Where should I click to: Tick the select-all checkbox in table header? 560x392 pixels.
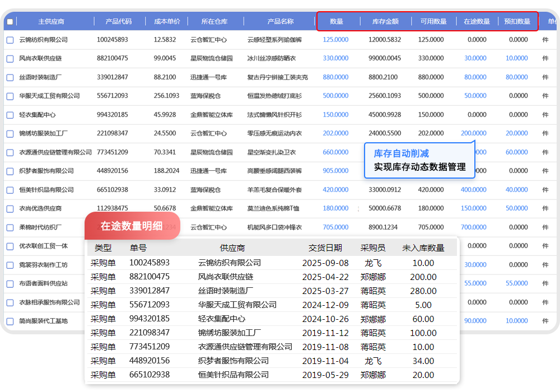point(10,22)
